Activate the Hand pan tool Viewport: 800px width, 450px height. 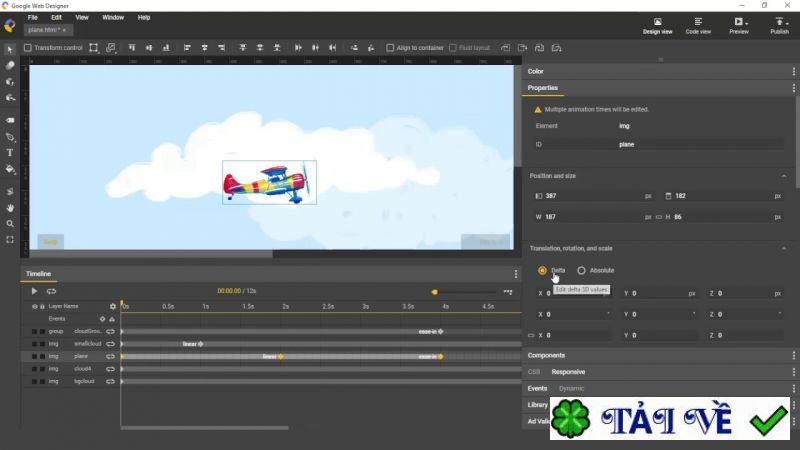pyautogui.click(x=10, y=208)
